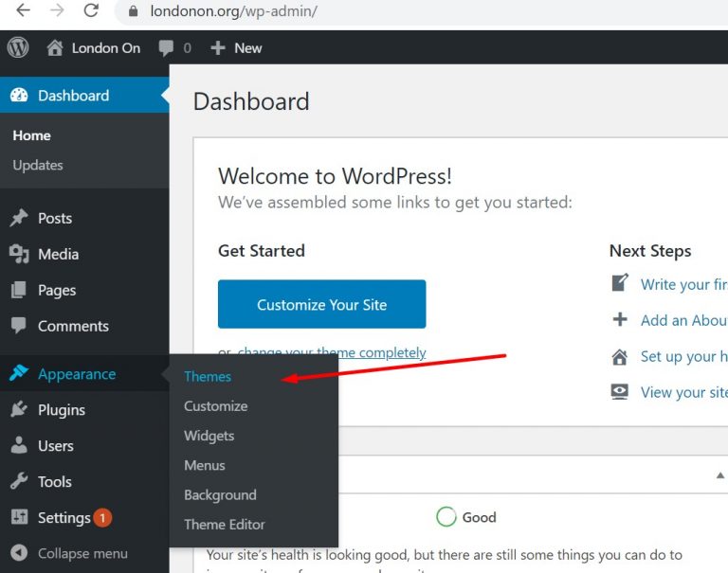
Task: Click the Users person icon
Action: [x=19, y=445]
